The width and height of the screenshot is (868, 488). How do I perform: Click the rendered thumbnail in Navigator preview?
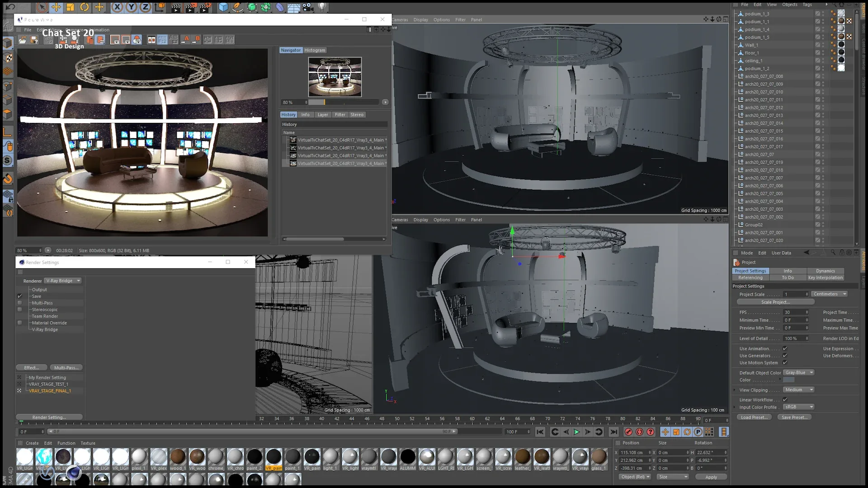[335, 76]
